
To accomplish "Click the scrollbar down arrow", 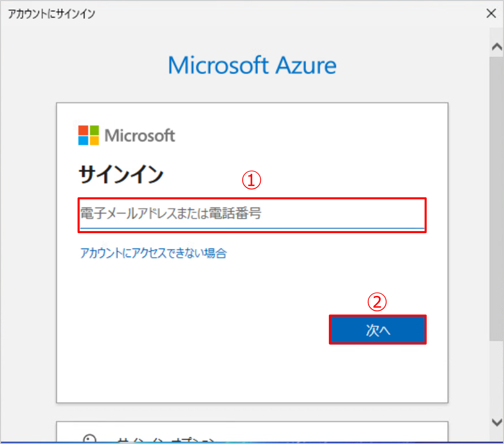I will click(x=497, y=422).
